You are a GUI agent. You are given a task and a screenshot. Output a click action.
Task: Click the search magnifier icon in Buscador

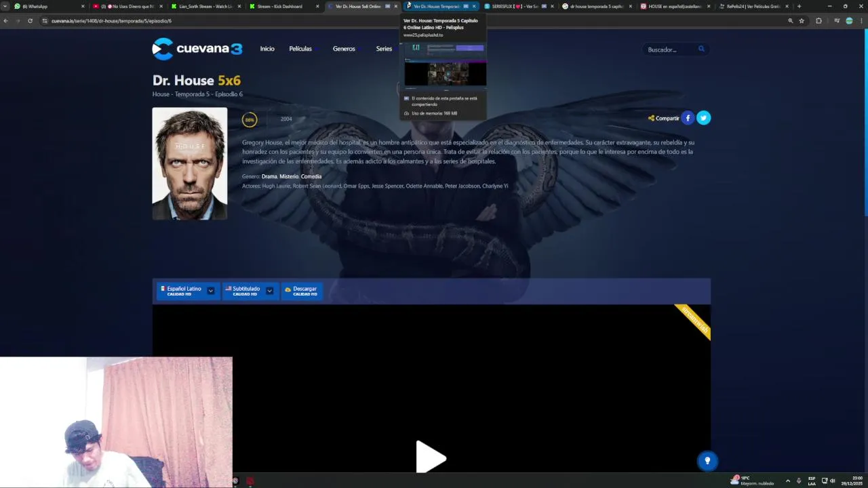point(701,49)
